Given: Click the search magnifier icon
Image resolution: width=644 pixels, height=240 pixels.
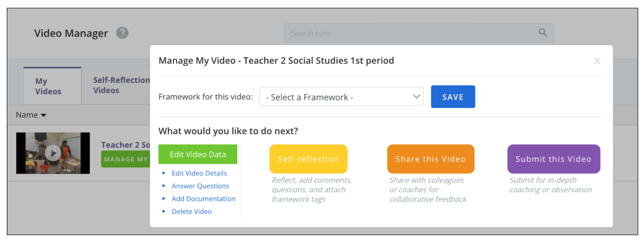Looking at the screenshot, I should [543, 33].
